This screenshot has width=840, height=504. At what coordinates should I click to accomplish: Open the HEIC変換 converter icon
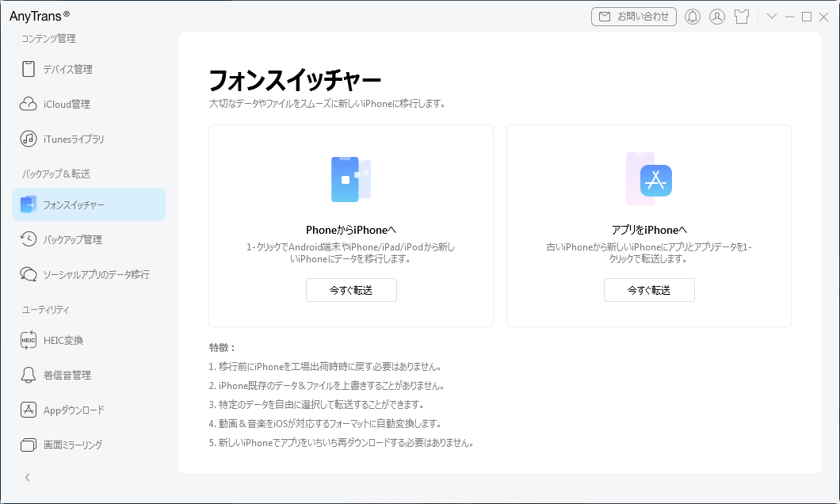(29, 341)
